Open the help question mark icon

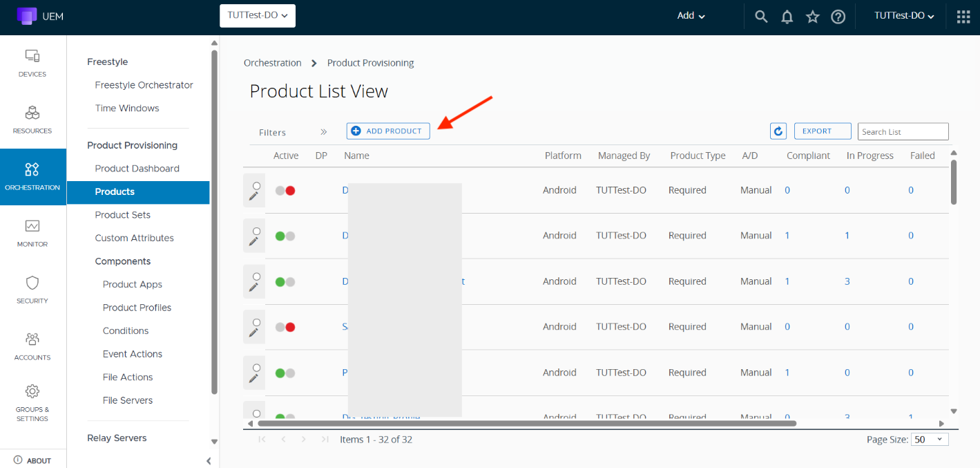[838, 17]
